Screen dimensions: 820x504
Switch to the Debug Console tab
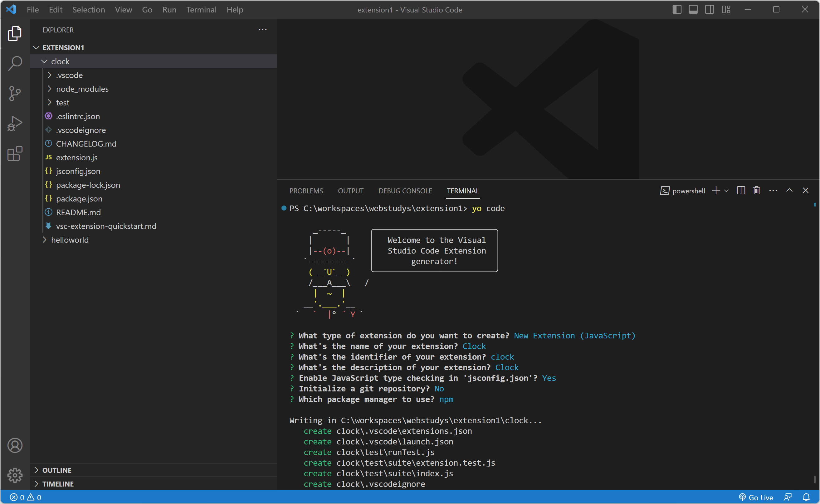point(405,191)
